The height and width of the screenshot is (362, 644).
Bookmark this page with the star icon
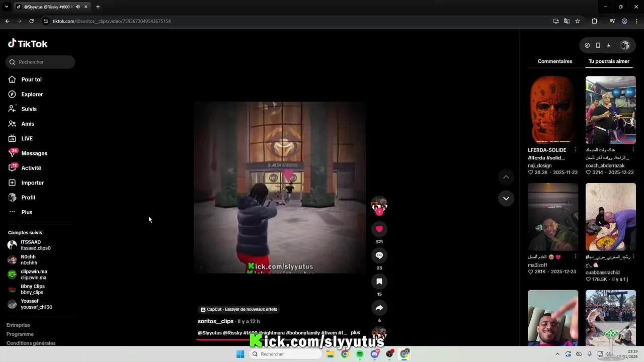[x=578, y=21]
